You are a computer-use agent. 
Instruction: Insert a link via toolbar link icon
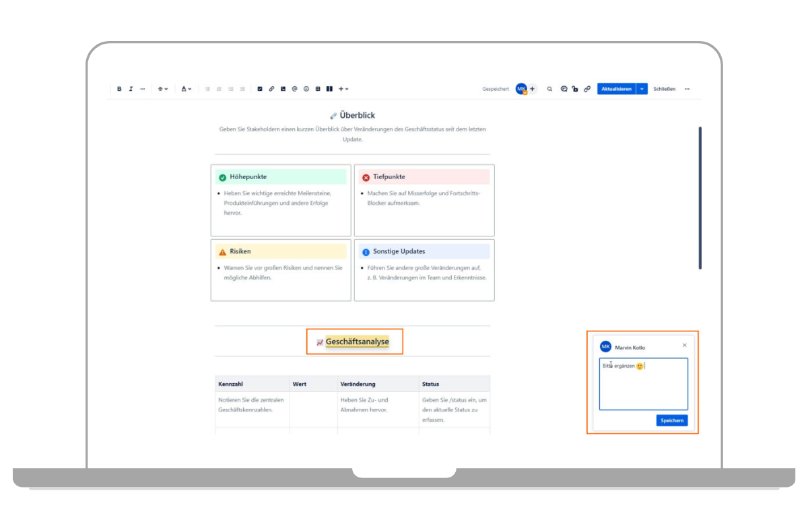271,89
